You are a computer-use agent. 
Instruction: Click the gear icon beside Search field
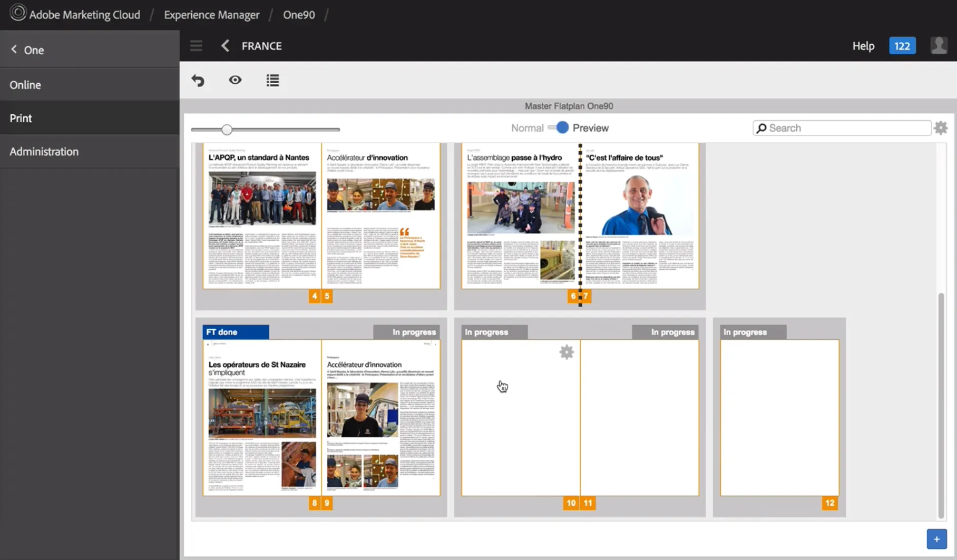(x=941, y=128)
